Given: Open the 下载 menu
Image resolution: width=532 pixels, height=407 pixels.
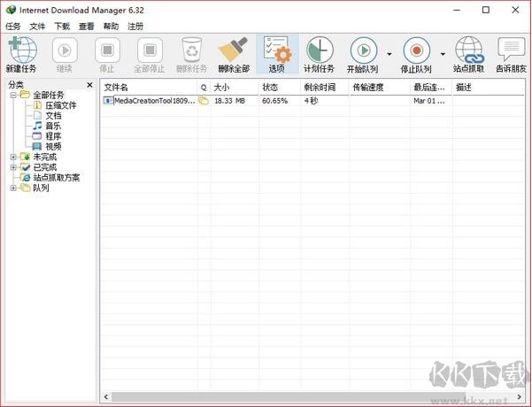Looking at the screenshot, I should (x=62, y=27).
